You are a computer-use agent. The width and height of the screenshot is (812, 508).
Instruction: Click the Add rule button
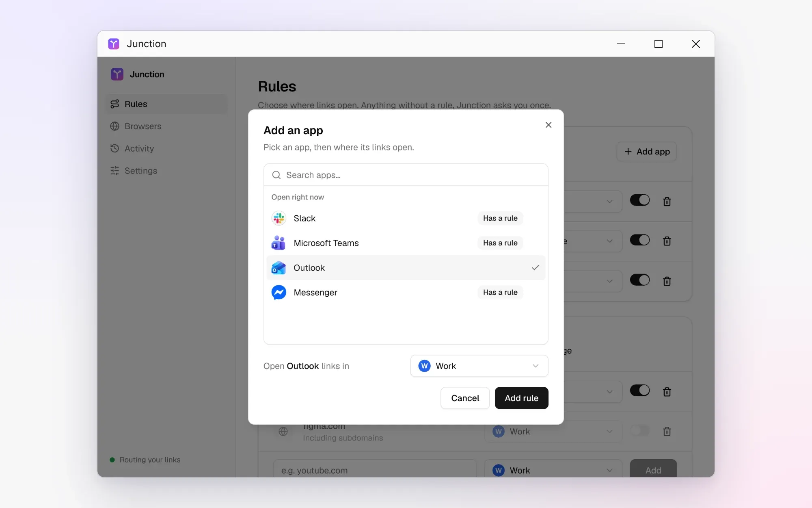point(521,398)
